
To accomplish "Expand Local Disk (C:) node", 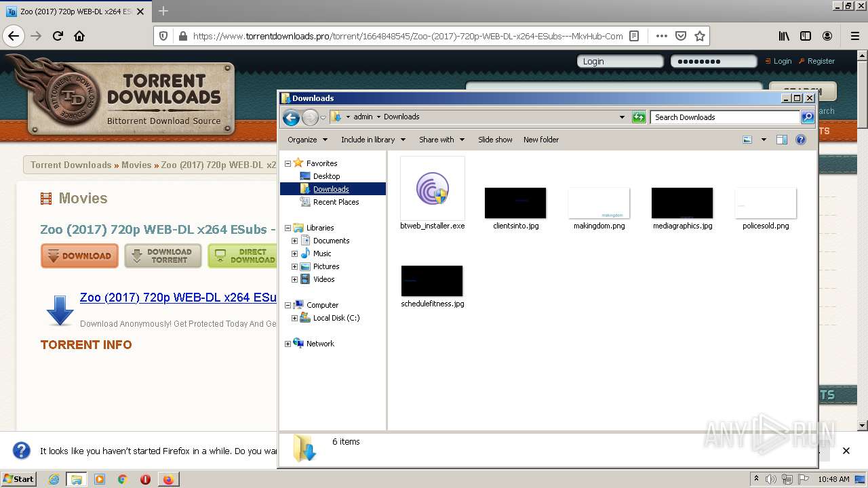I will tap(294, 318).
